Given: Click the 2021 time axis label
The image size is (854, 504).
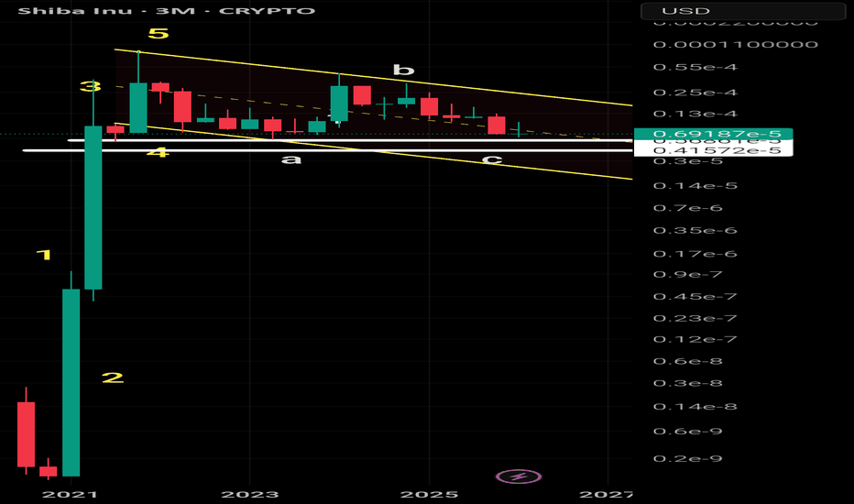Looking at the screenshot, I should click(x=71, y=495).
